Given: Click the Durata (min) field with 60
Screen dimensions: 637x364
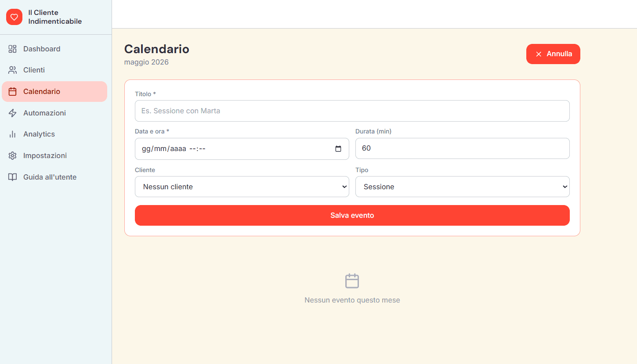Looking at the screenshot, I should coord(463,148).
